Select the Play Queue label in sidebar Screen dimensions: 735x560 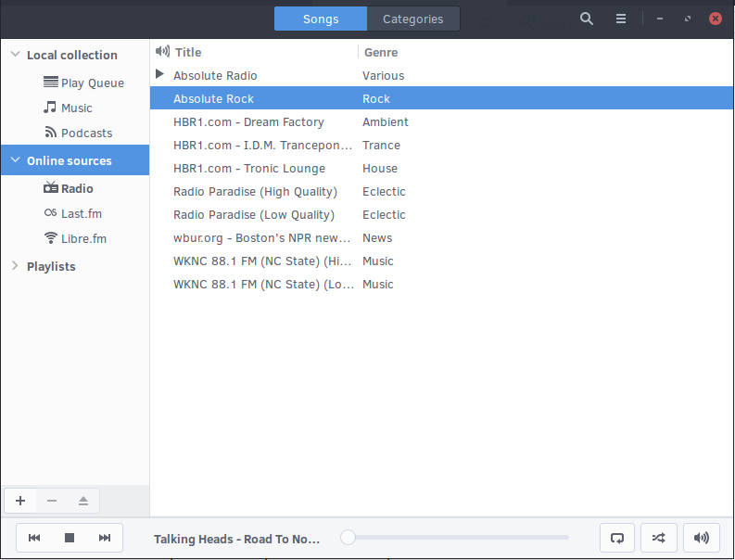coord(93,83)
